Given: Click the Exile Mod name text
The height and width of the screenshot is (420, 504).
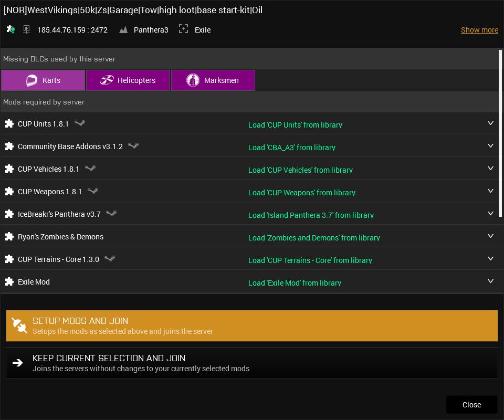Looking at the screenshot, I should [x=34, y=282].
